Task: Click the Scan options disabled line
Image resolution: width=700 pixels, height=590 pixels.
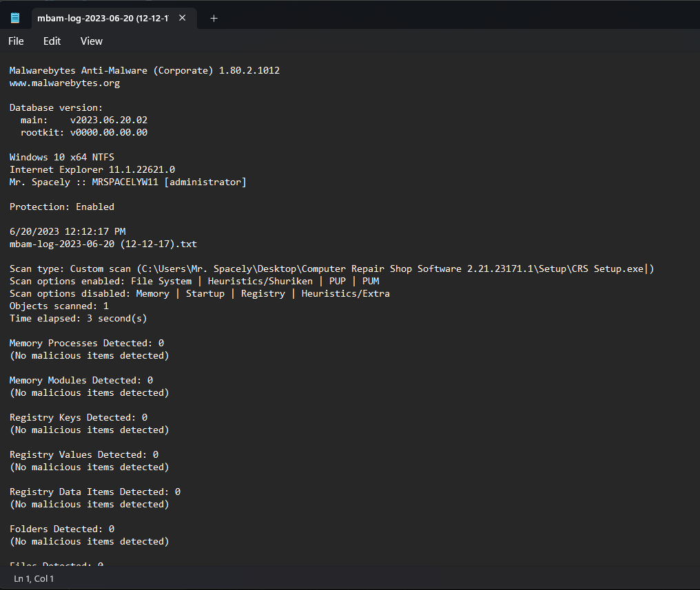Action: click(200, 293)
